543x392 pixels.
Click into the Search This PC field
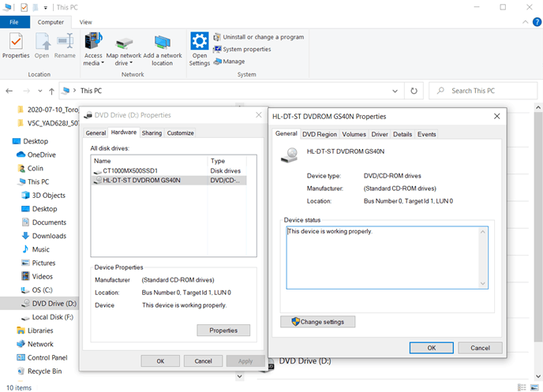pyautogui.click(x=483, y=91)
